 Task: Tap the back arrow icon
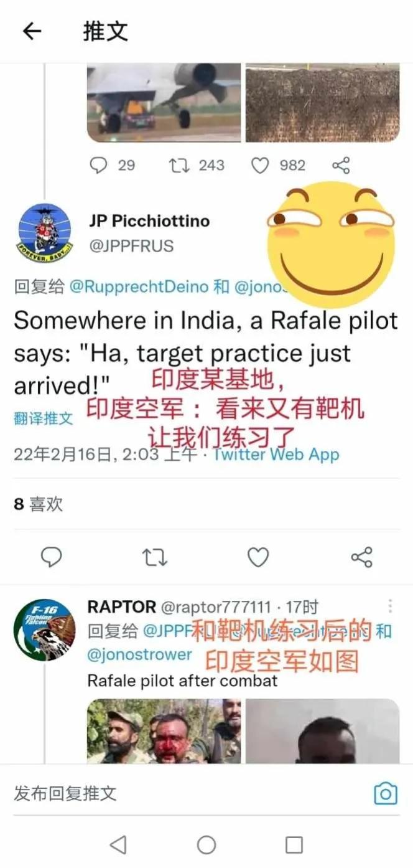[x=32, y=31]
